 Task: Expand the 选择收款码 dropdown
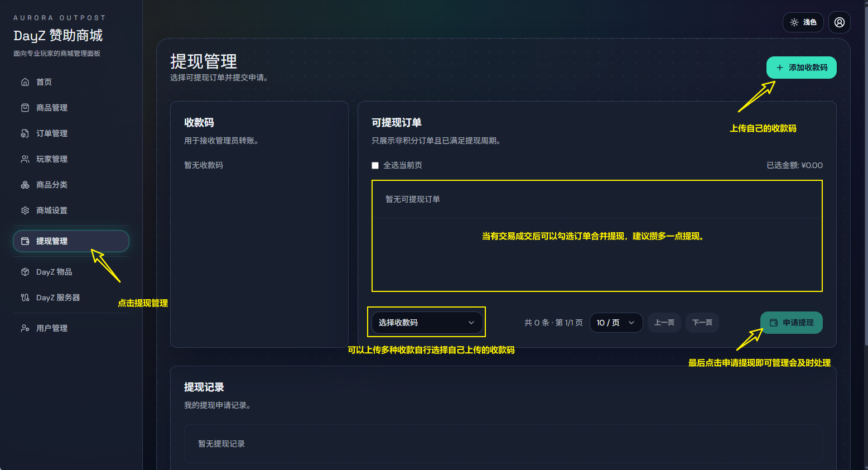tap(426, 323)
